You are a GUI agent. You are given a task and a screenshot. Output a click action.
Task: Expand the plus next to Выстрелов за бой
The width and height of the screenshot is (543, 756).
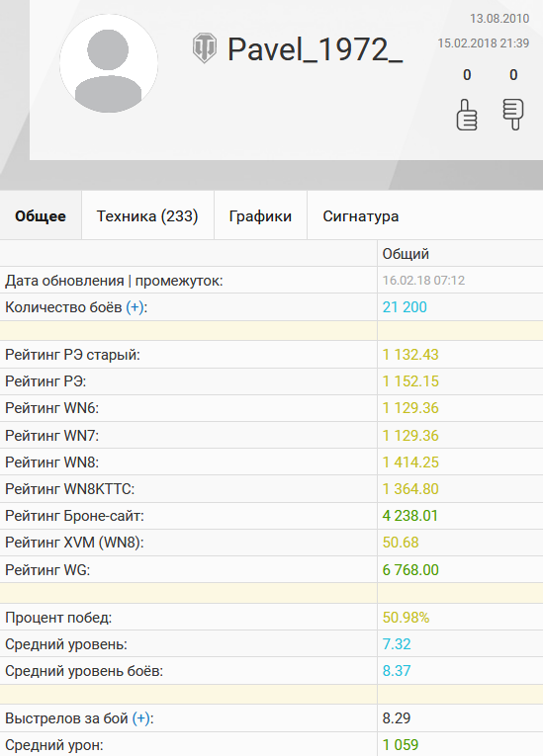pos(140,718)
